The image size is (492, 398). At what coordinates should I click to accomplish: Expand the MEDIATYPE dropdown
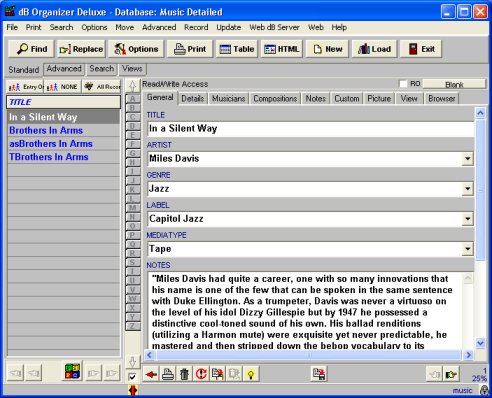pos(468,249)
